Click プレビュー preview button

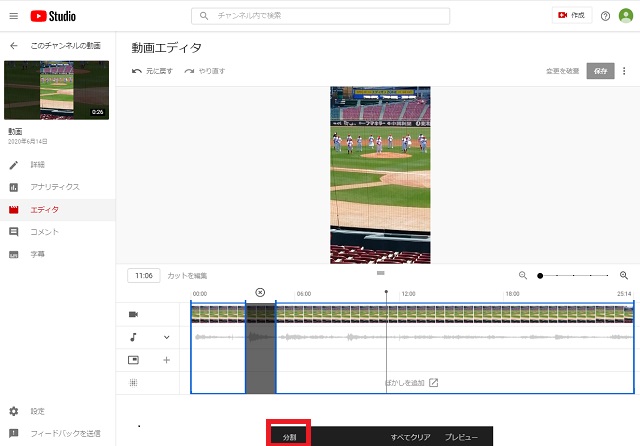coord(461,437)
